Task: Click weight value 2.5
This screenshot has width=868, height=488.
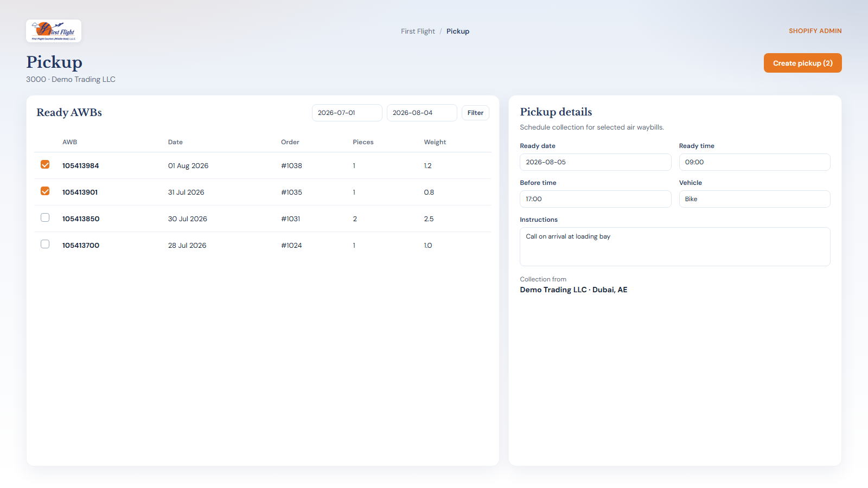Action: point(429,219)
